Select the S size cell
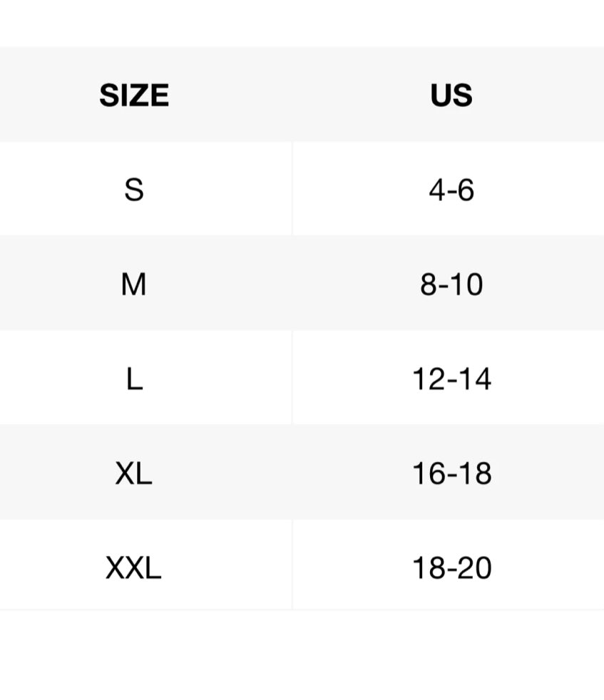The height and width of the screenshot is (700, 604). coord(145,188)
